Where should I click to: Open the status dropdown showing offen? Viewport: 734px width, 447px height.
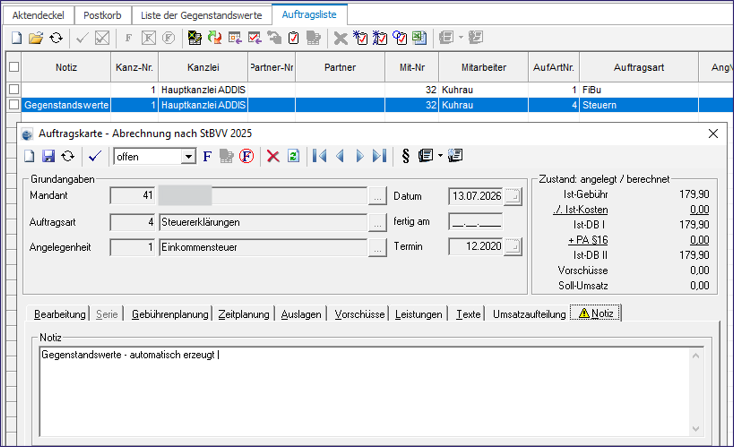pyautogui.click(x=188, y=156)
